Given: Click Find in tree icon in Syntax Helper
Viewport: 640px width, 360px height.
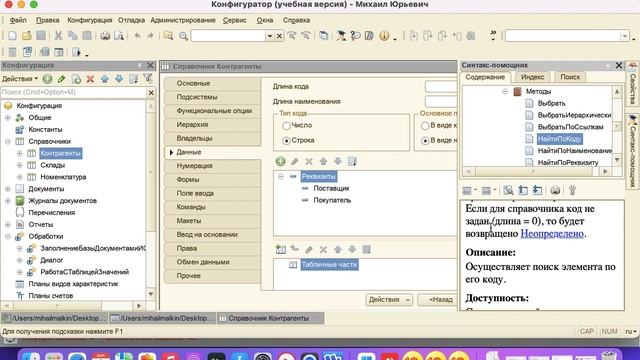Looking at the screenshot, I should tap(508, 190).
